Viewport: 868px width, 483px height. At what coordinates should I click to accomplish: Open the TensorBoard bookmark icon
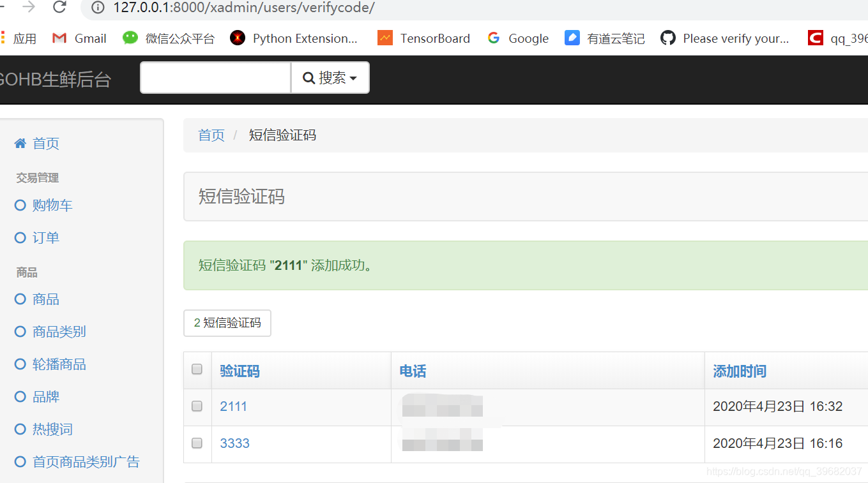(x=385, y=38)
